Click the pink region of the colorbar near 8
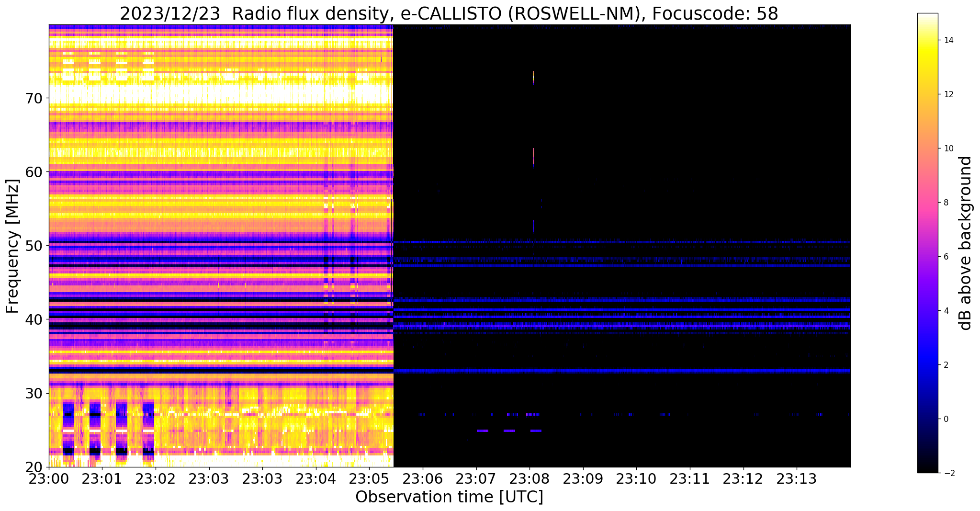 click(x=927, y=203)
